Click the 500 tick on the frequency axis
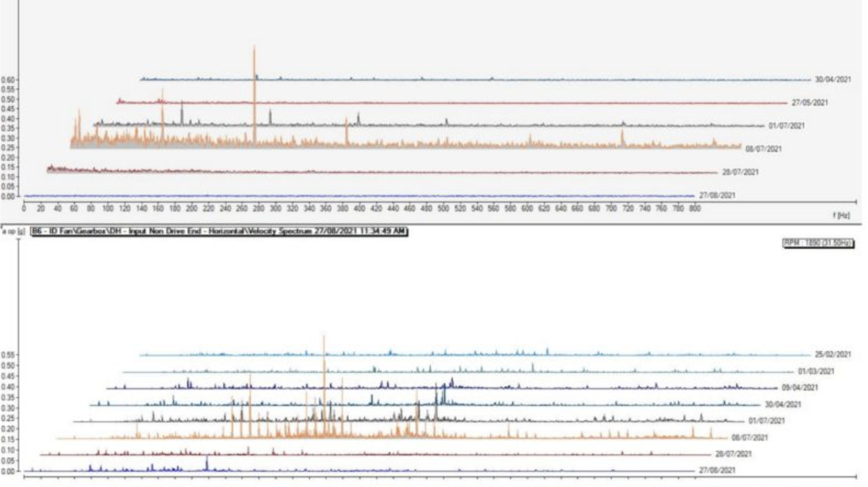The width and height of the screenshot is (868, 487). (443, 209)
